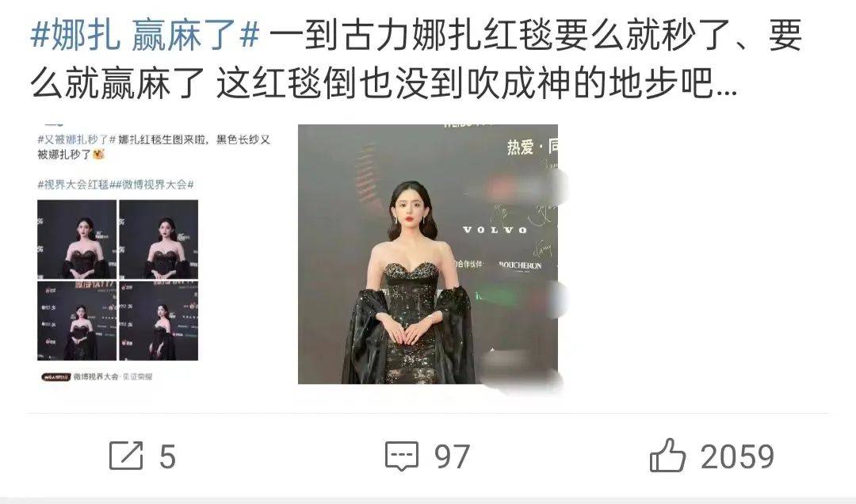Screen dimensions: 856x504
Task: Click the comment count 97
Action: coord(452,456)
